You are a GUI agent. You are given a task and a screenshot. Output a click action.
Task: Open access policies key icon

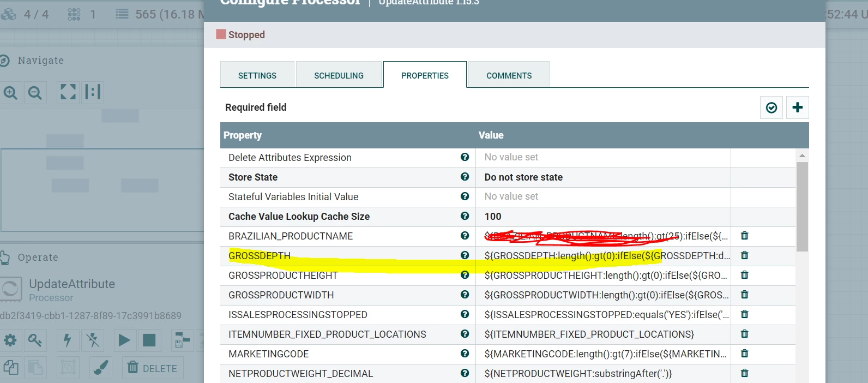click(x=35, y=340)
